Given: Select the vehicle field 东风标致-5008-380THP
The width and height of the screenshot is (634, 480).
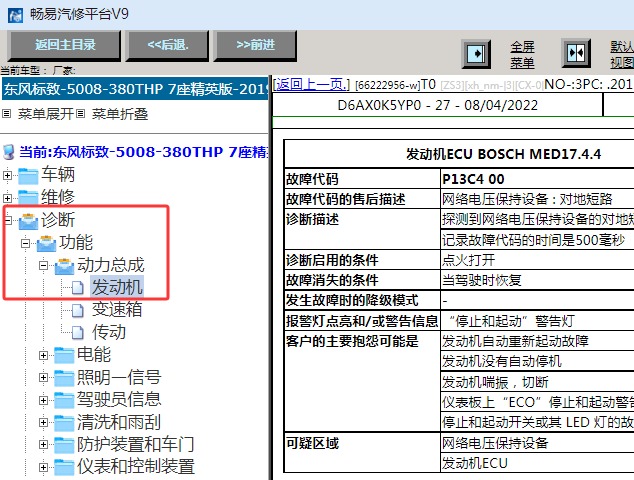Looking at the screenshot, I should coord(135,89).
